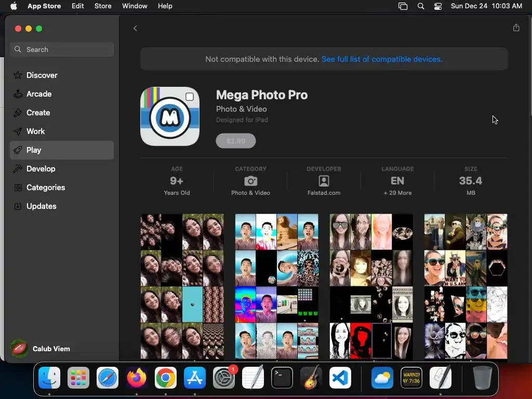The height and width of the screenshot is (399, 532).
Task: Select Updates in the sidebar
Action: tap(62, 206)
